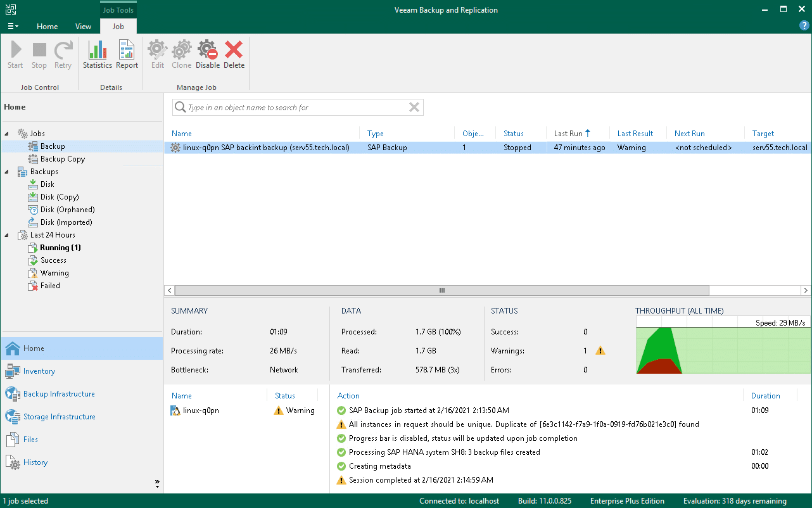Select 'Progress bar is disabled' log entry
The image size is (812, 508).
[x=463, y=438]
